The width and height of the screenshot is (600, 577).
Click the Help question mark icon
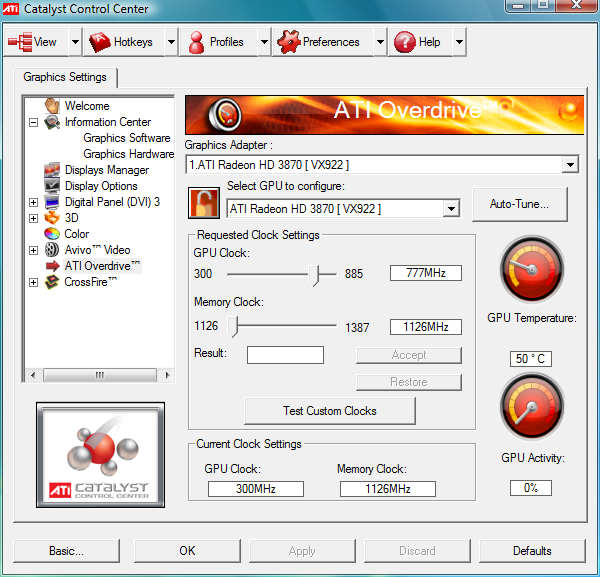pyautogui.click(x=405, y=42)
